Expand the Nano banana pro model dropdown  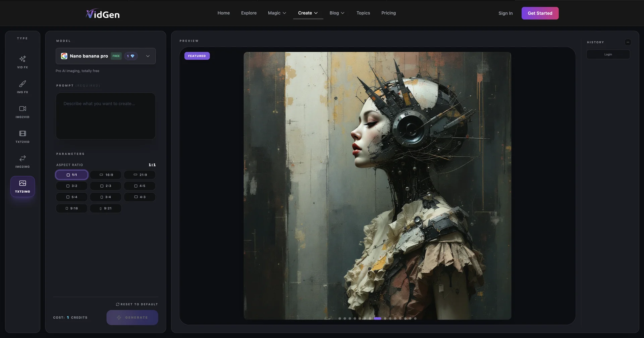point(106,56)
